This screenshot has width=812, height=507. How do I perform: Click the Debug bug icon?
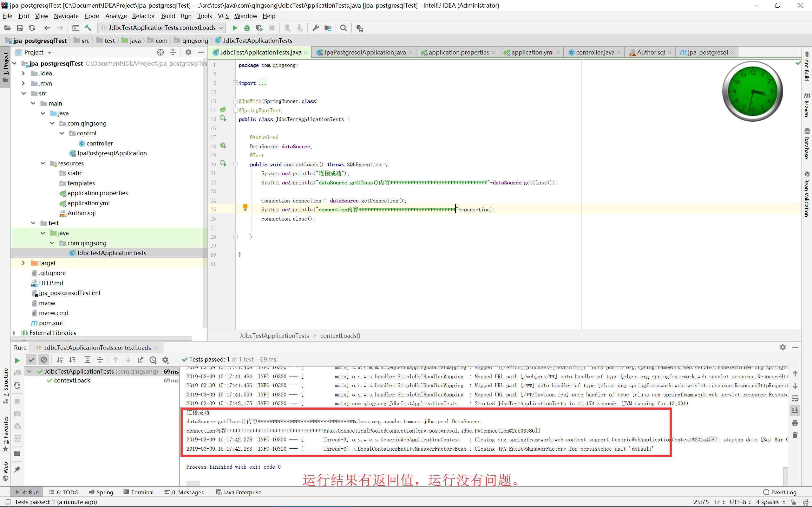247,28
